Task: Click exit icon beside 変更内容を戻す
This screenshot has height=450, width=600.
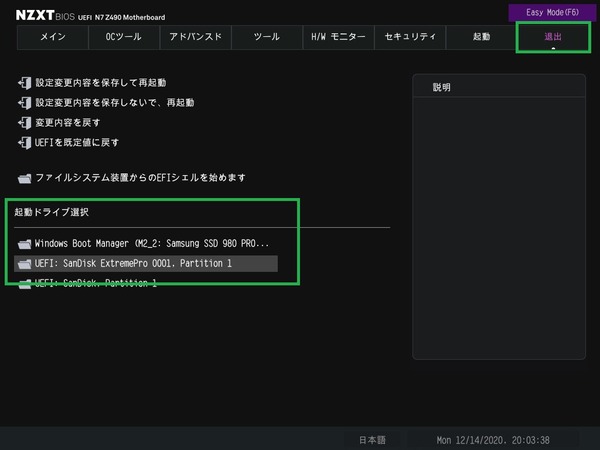Action: (x=24, y=123)
